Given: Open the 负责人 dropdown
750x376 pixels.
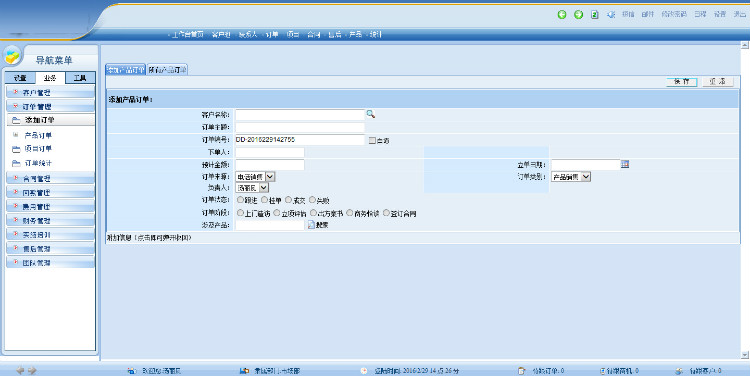Looking at the screenshot, I should point(252,188).
